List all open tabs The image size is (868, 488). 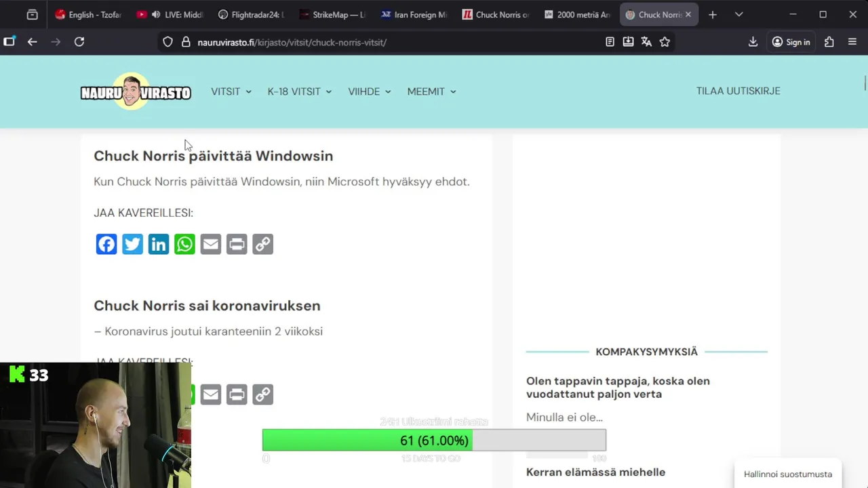[738, 14]
